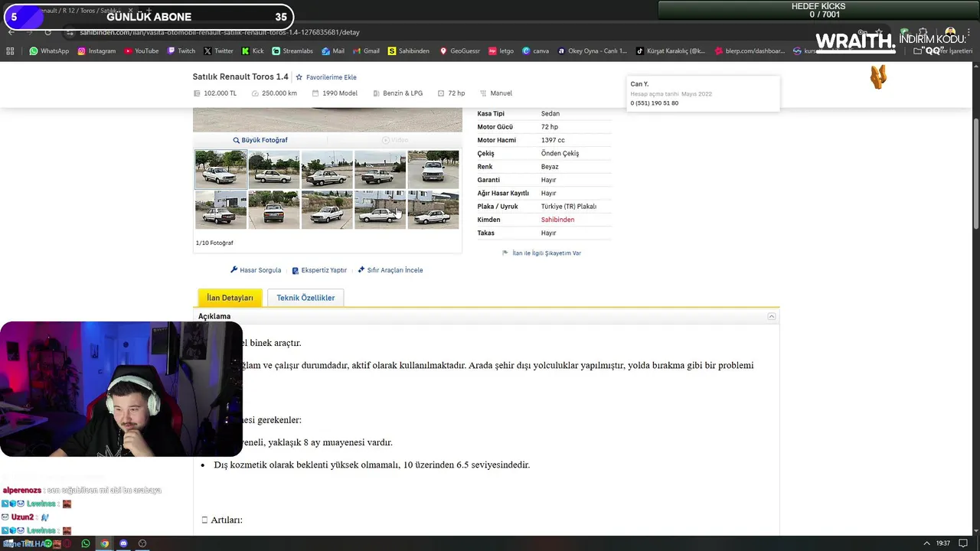This screenshot has height=551, width=980.
Task: Select first car photo thumbnail
Action: click(x=220, y=169)
